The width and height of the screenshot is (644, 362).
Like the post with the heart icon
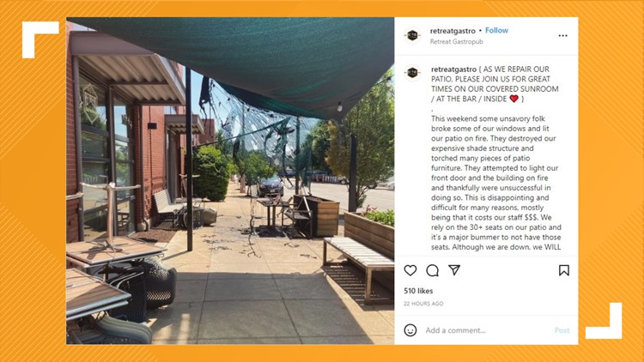click(410, 270)
